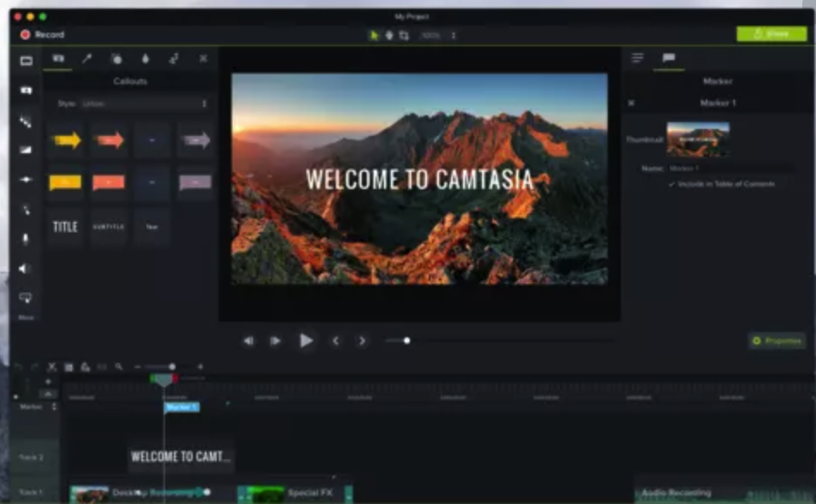Open Voice Narration microphone tool
816x504 pixels.
click(x=26, y=239)
